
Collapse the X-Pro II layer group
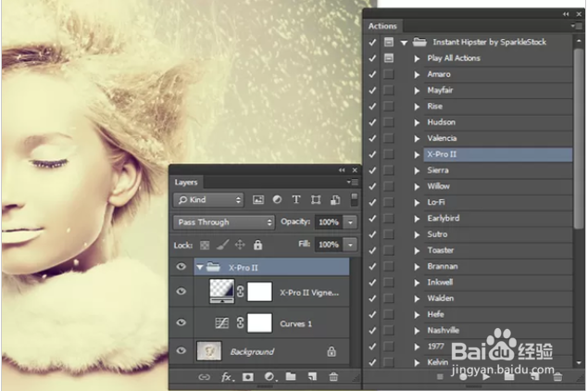pyautogui.click(x=200, y=268)
